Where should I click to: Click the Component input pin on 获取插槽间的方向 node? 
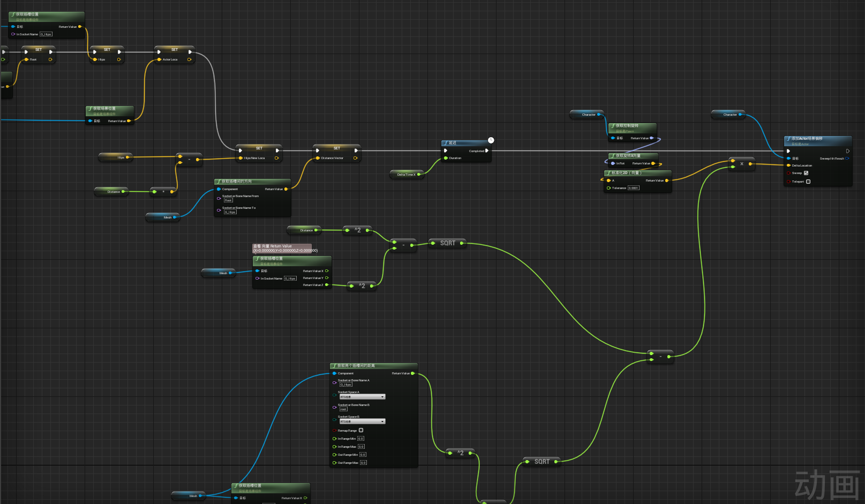coord(219,189)
